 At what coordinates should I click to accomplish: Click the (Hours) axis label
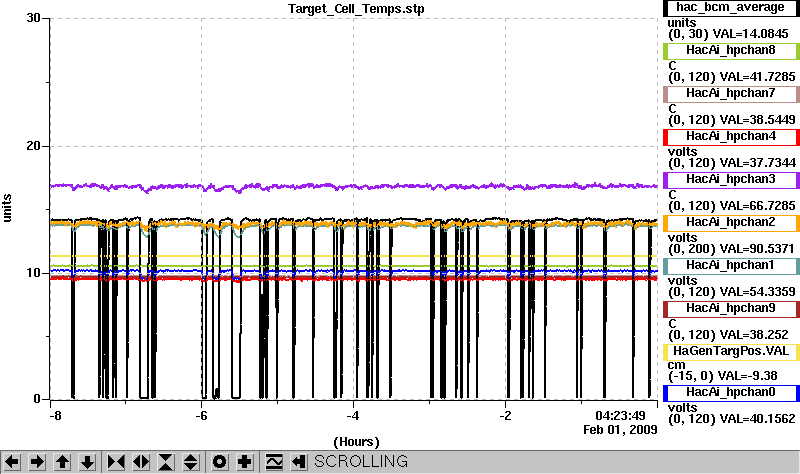tap(356, 442)
